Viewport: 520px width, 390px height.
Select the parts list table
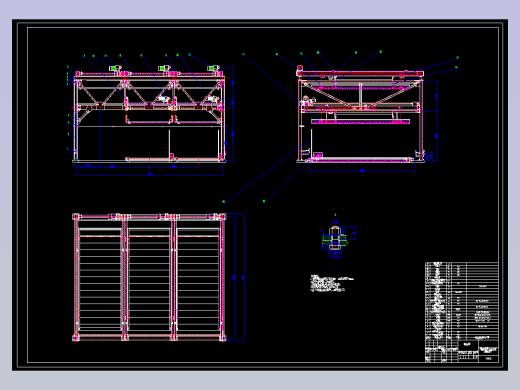coord(461,301)
